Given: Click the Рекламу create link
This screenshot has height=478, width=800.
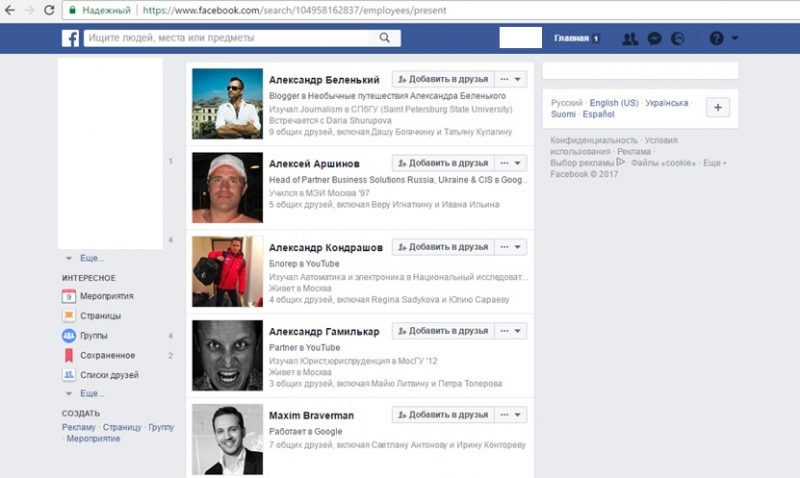Looking at the screenshot, I should click(79, 427).
